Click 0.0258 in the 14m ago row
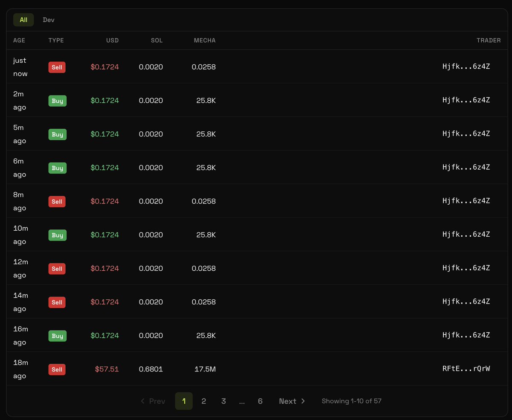 [204, 302]
